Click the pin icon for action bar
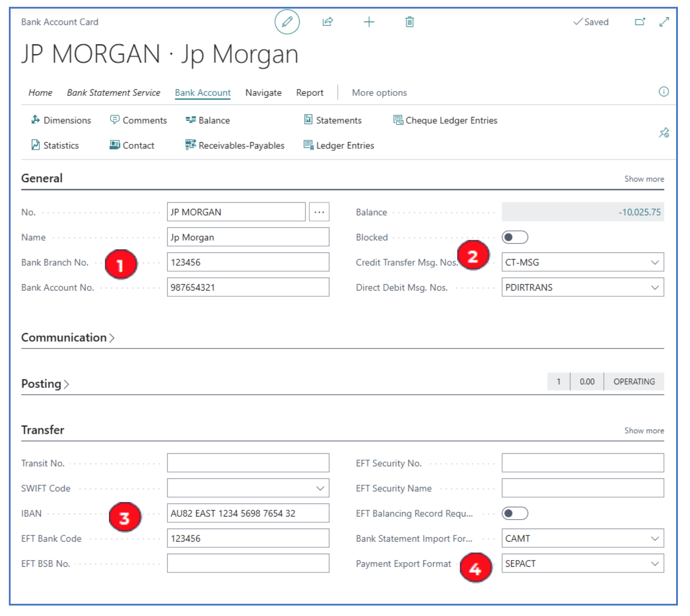690x616 pixels. coord(664,133)
